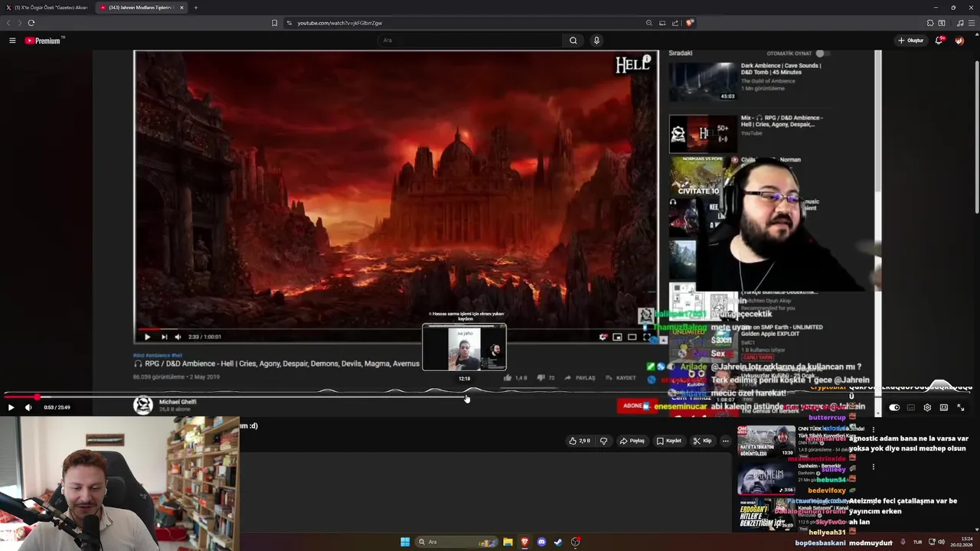Click the inner PAYLAŞ share link
This screenshot has width=980, height=551.
580,378
